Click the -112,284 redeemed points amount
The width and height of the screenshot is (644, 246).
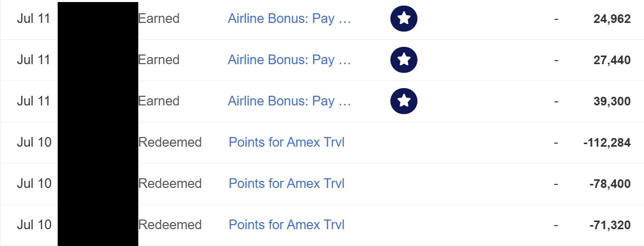point(607,143)
